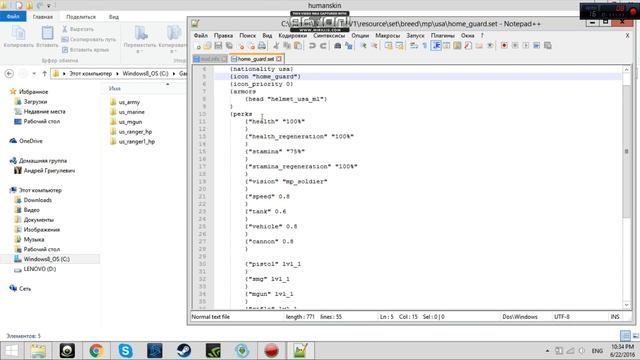Image resolution: width=640 pixels, height=360 pixels.
Task: Click Print icon in Notepad++ toolbar
Action: point(262,46)
